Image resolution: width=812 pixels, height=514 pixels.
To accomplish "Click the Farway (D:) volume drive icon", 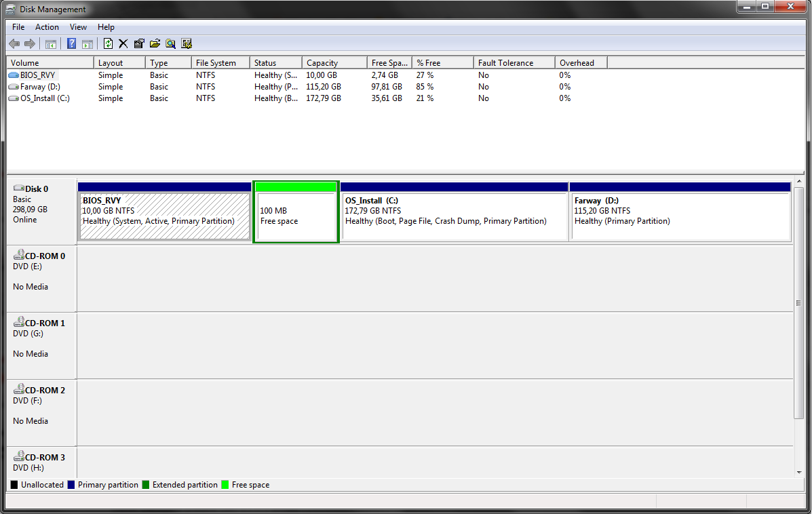I will tap(14, 86).
